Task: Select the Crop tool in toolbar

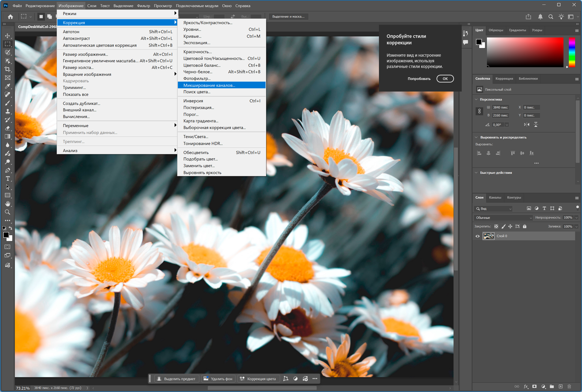Action: click(x=8, y=69)
